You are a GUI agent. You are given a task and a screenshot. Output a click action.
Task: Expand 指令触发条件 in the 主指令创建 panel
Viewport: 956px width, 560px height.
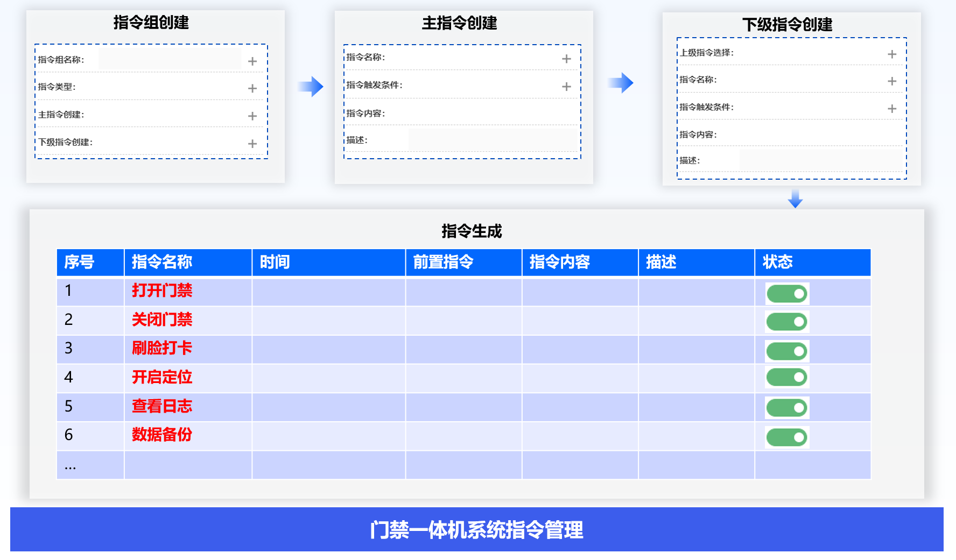point(566,87)
